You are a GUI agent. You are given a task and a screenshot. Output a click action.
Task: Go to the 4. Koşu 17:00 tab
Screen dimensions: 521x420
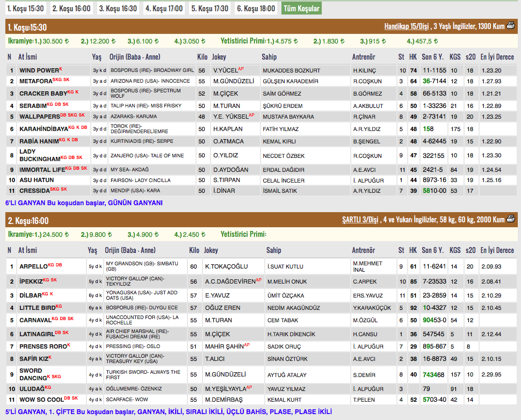(x=163, y=9)
